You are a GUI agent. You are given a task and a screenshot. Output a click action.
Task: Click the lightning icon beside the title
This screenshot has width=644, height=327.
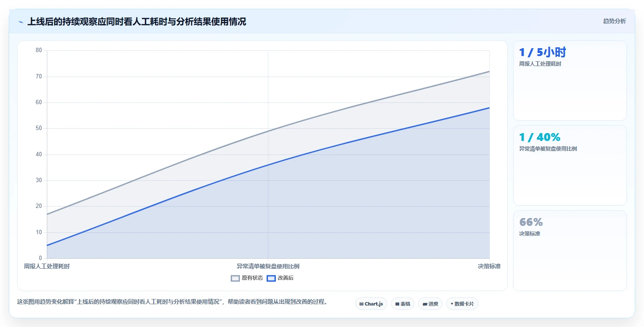pyautogui.click(x=21, y=22)
